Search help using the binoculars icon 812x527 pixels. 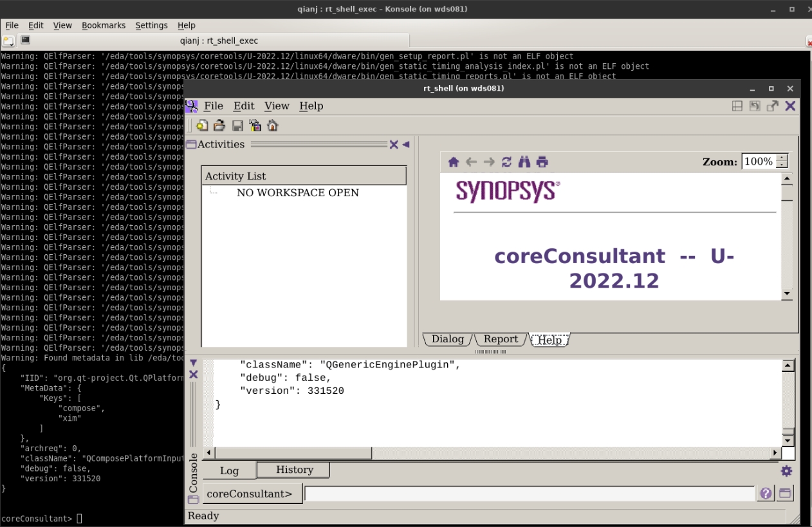point(524,162)
